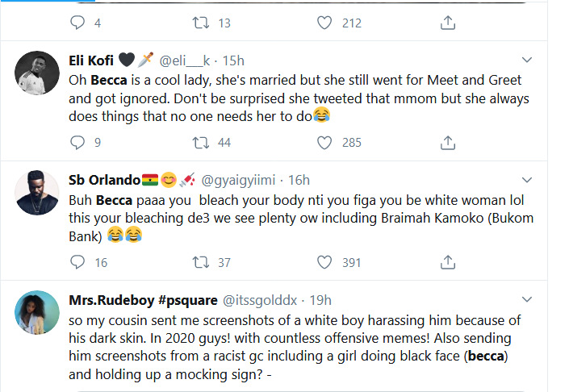Retweet Eli Kofi's Becca tweet
This screenshot has width=569, height=392.
click(x=199, y=143)
